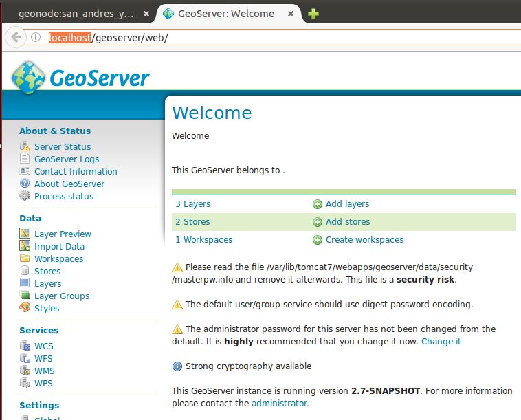Click the warning icon beside administrator password message
Screen dimensions: 521x420
point(177,329)
